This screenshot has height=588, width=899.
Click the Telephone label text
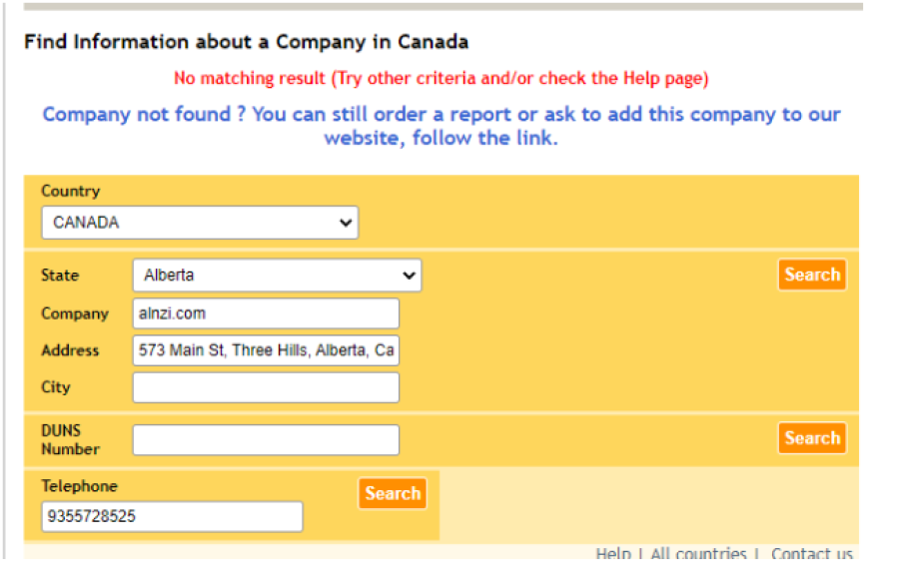coord(79,486)
